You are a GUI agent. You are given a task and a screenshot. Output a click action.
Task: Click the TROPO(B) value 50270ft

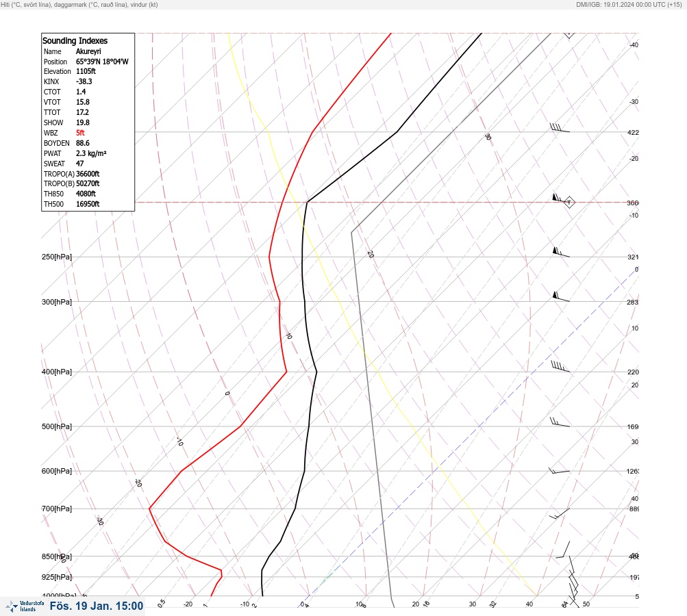click(x=88, y=183)
